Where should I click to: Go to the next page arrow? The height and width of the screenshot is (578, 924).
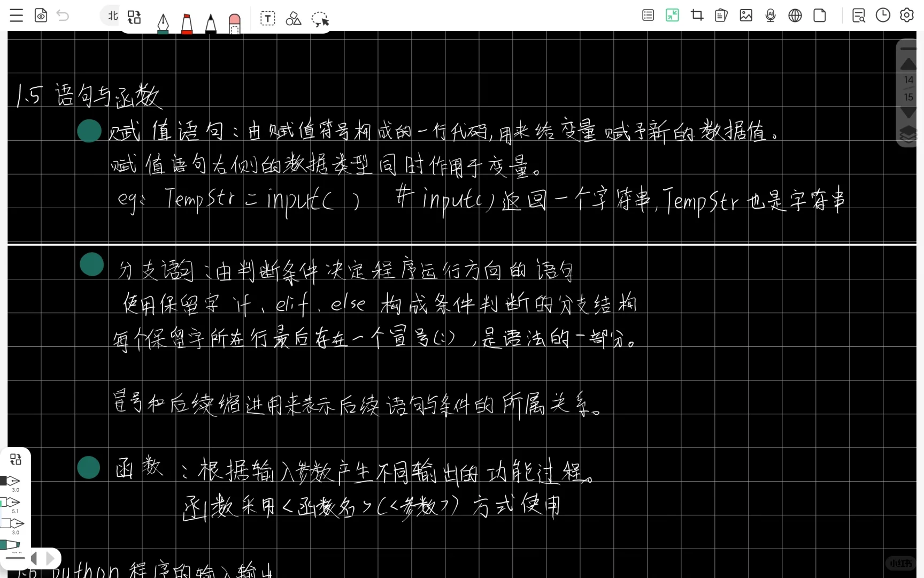[907, 113]
